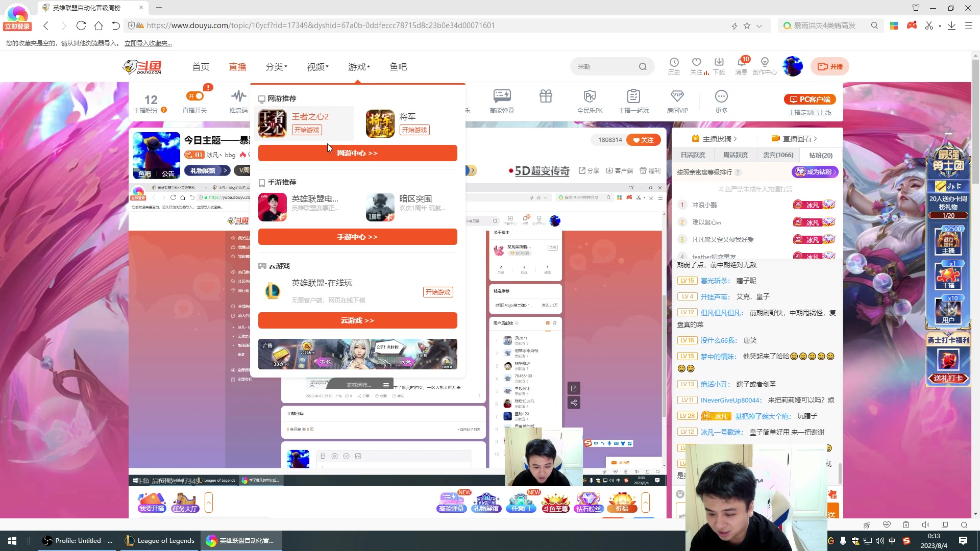Collapse the 游戏 dropdown in navigation
Screen dimensions: 980x551
tap(359, 67)
